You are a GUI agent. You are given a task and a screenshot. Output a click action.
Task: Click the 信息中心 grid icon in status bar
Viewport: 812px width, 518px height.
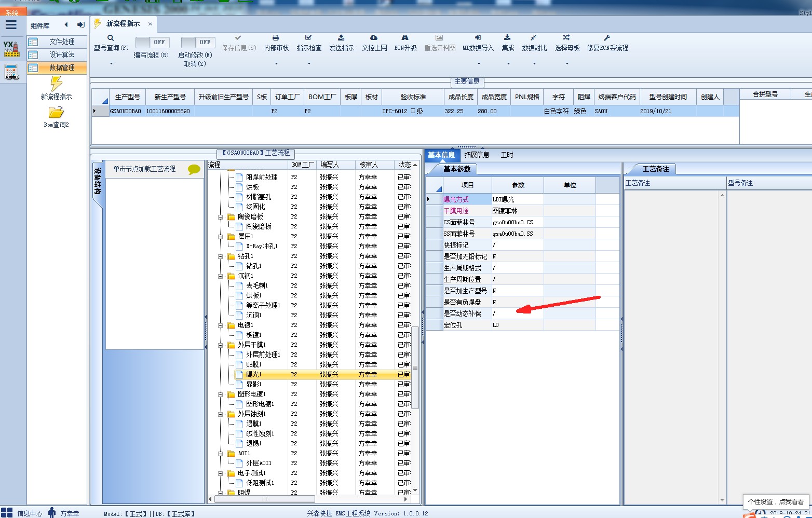(x=7, y=513)
